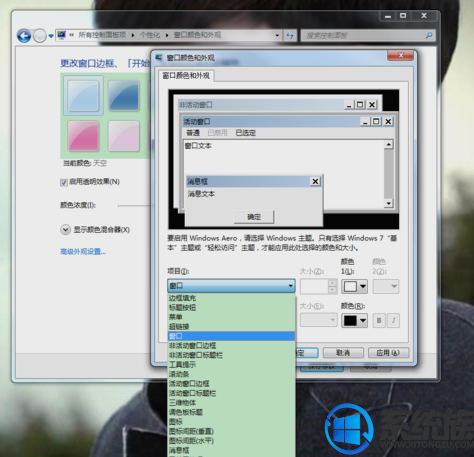Toggle the 启用透明效果 checkbox
This screenshot has width=474, height=457.
64,182
